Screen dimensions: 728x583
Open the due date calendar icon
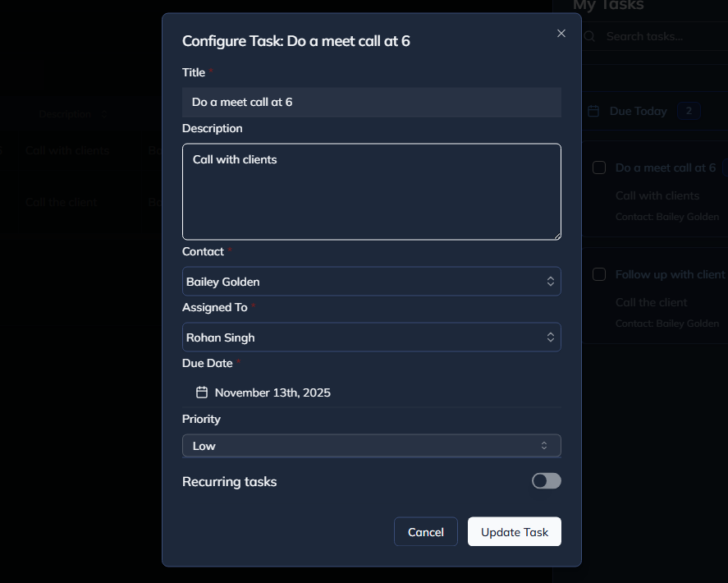202,392
